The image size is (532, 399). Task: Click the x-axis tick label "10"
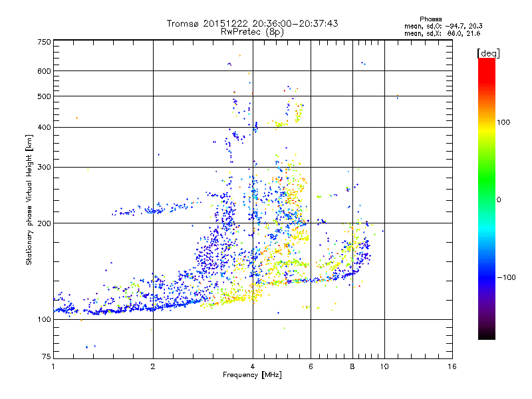click(x=384, y=366)
